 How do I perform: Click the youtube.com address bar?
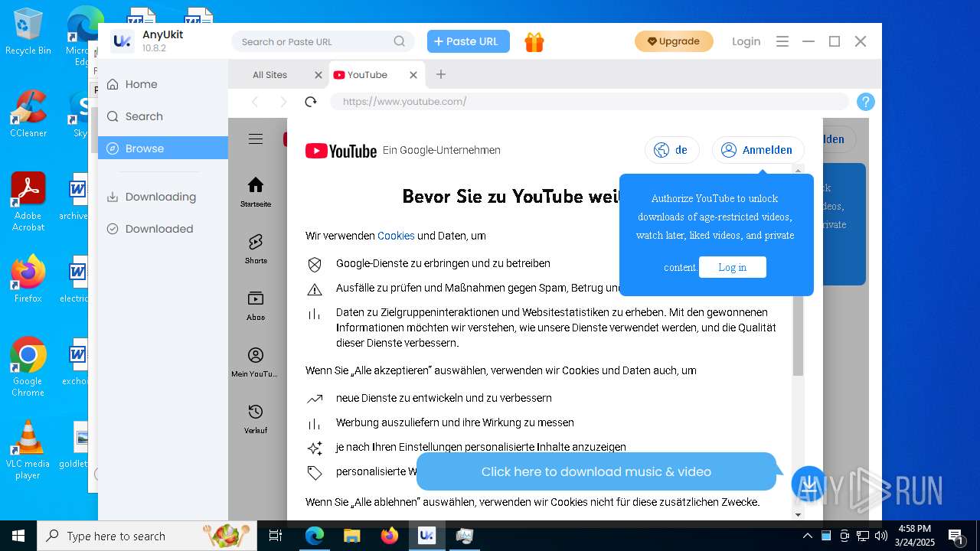coord(590,102)
